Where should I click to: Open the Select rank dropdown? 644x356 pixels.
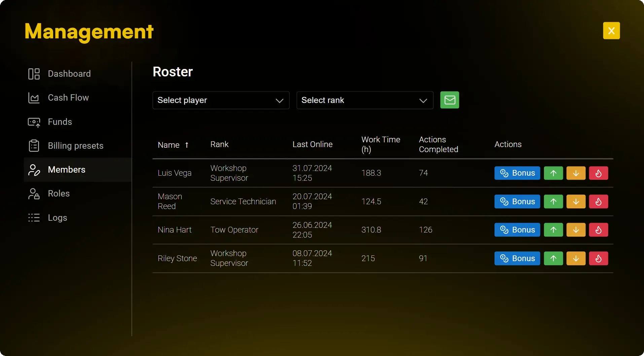pos(365,100)
